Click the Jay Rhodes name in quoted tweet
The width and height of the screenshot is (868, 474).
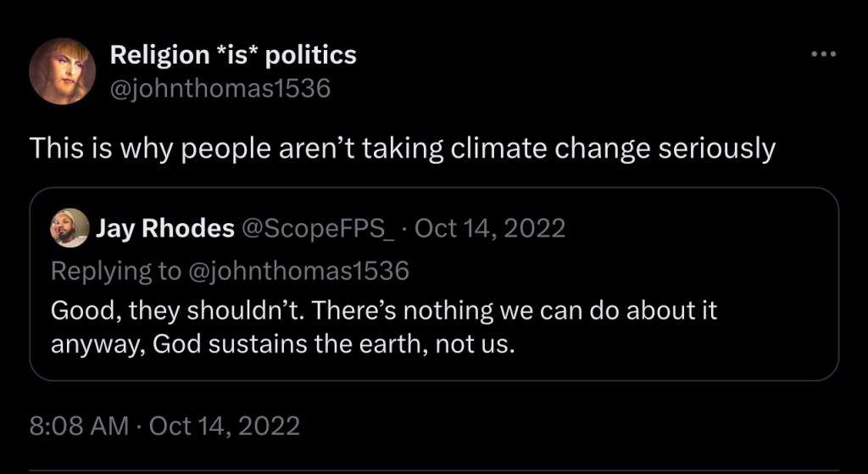164,228
